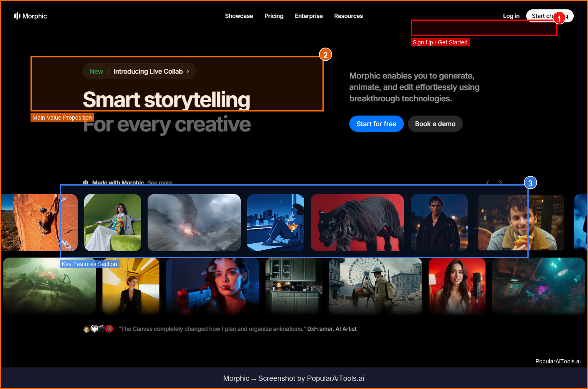
Task: Select the woman on green sofa thumbnail
Action: click(x=113, y=222)
